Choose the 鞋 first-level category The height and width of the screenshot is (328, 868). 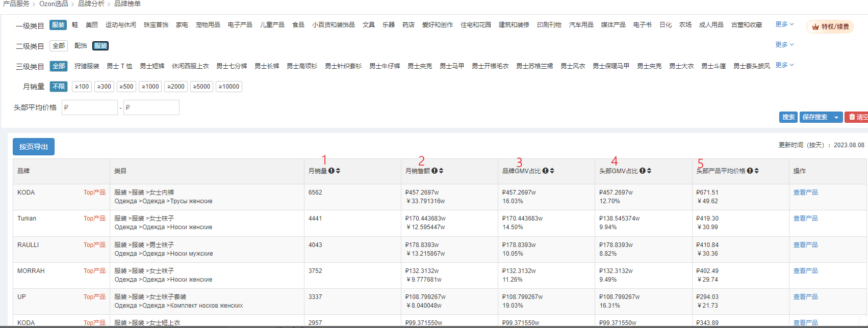point(75,25)
